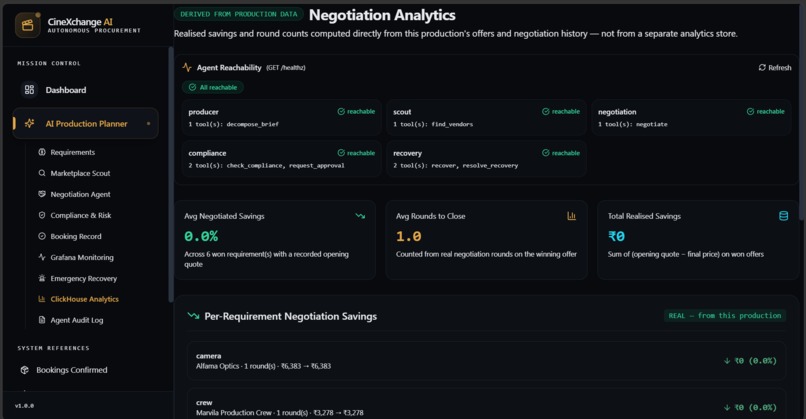806x419 pixels.
Task: Click the AI Production Planner sparkle icon
Action: click(x=30, y=123)
